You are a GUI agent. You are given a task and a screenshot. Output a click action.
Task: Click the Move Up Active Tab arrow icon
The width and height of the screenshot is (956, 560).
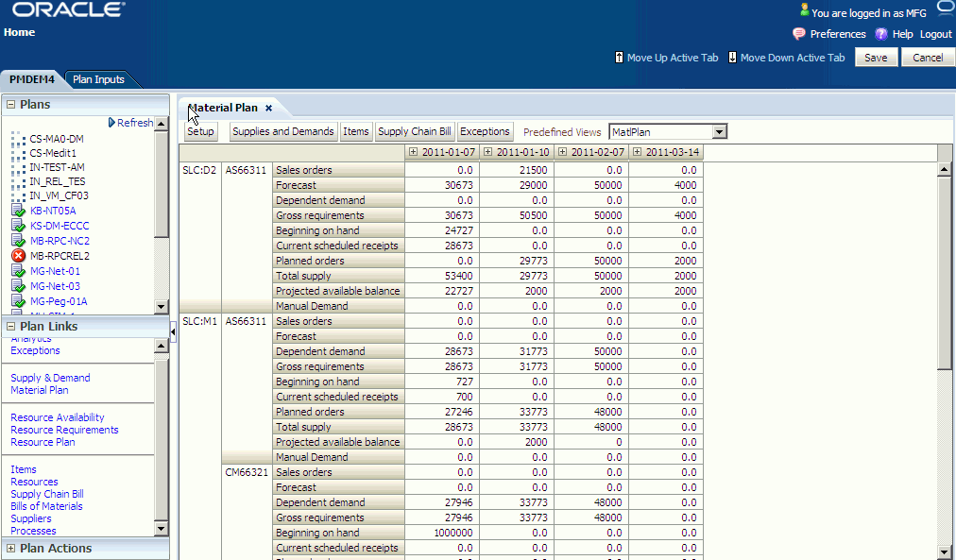coord(620,58)
